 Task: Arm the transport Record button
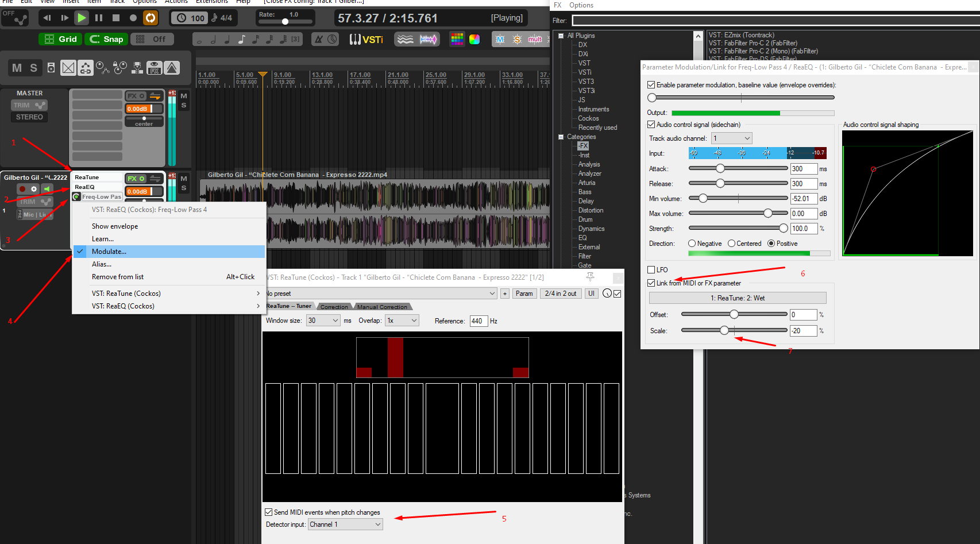pos(133,18)
